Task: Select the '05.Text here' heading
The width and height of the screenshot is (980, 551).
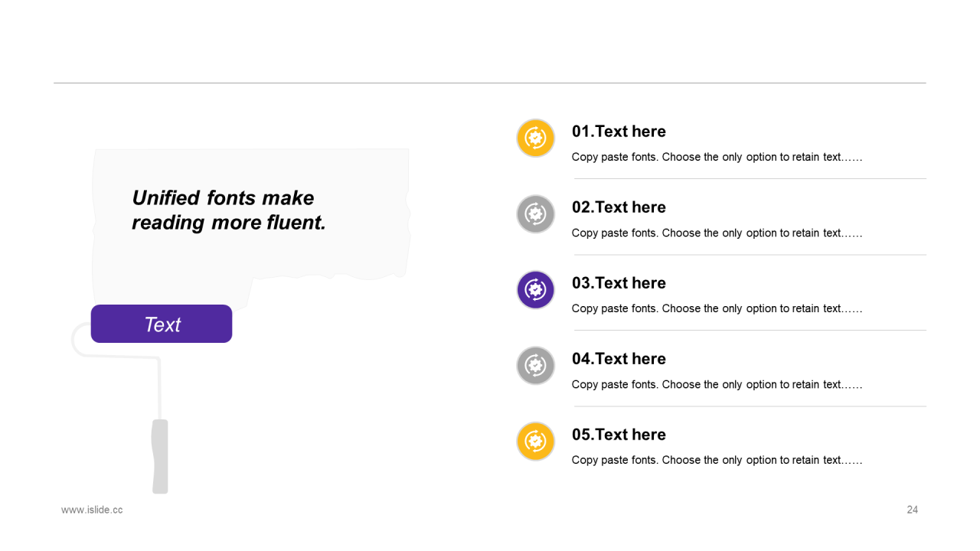Action: point(619,435)
